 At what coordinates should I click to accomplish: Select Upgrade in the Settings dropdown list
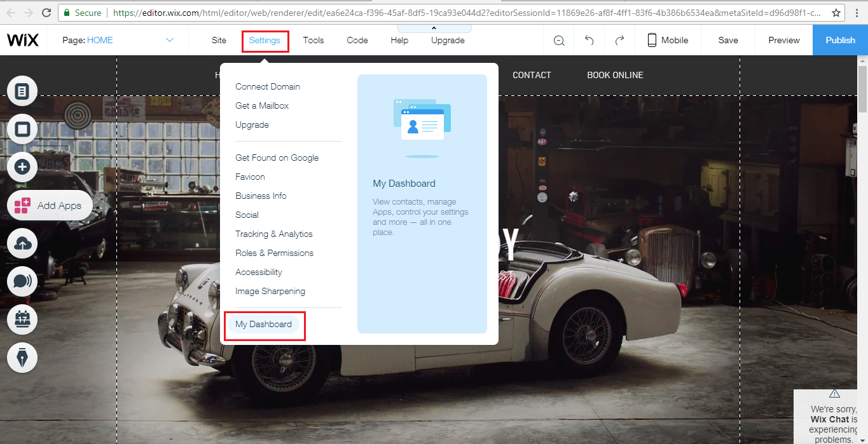click(252, 124)
